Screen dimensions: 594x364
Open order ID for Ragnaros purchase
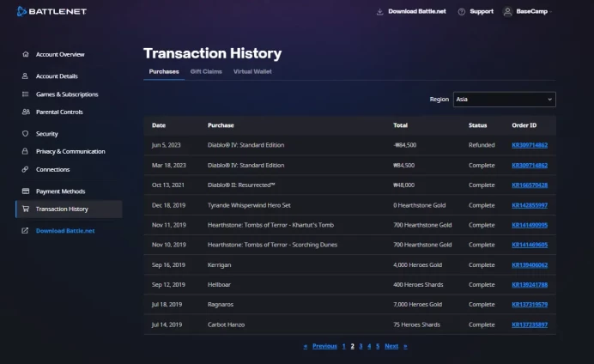[530, 305]
